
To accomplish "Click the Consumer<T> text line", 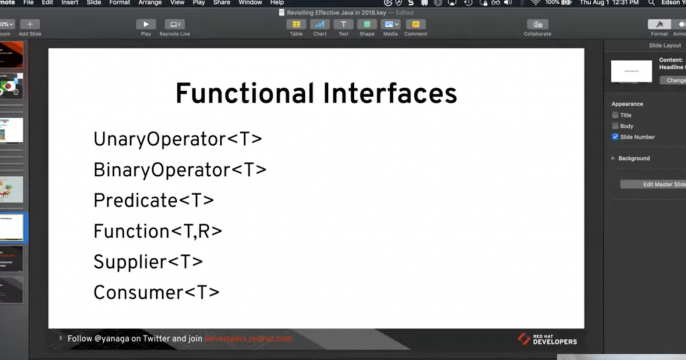I will click(x=156, y=293).
